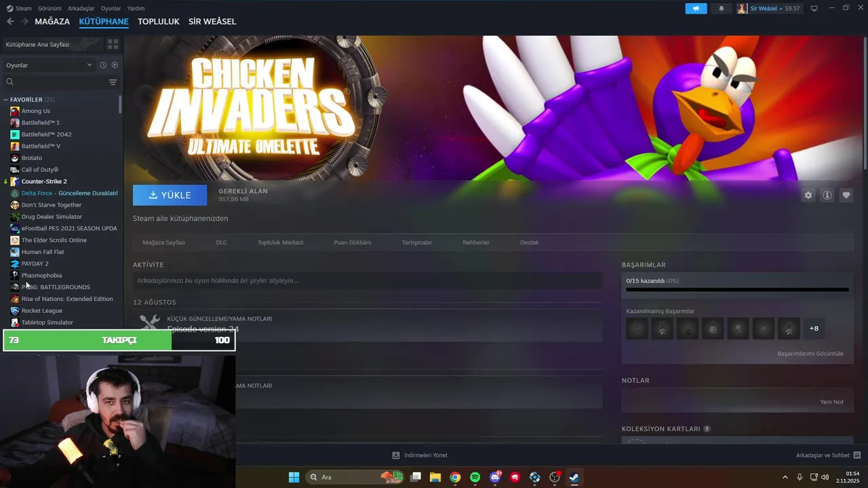Viewport: 868px width, 488px height.
Task: Open the Puan Dükkânı link
Action: (352, 243)
